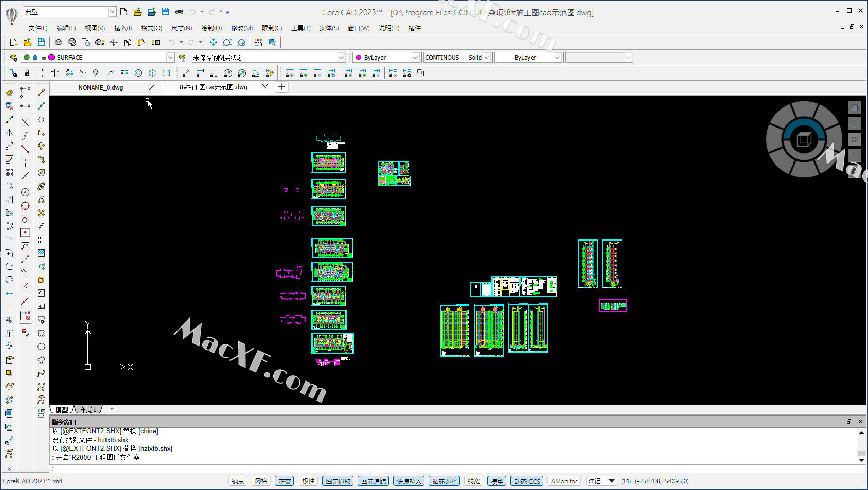Click the Open folder icon in toolbar
Viewport: 868px width, 490px height.
tap(27, 42)
